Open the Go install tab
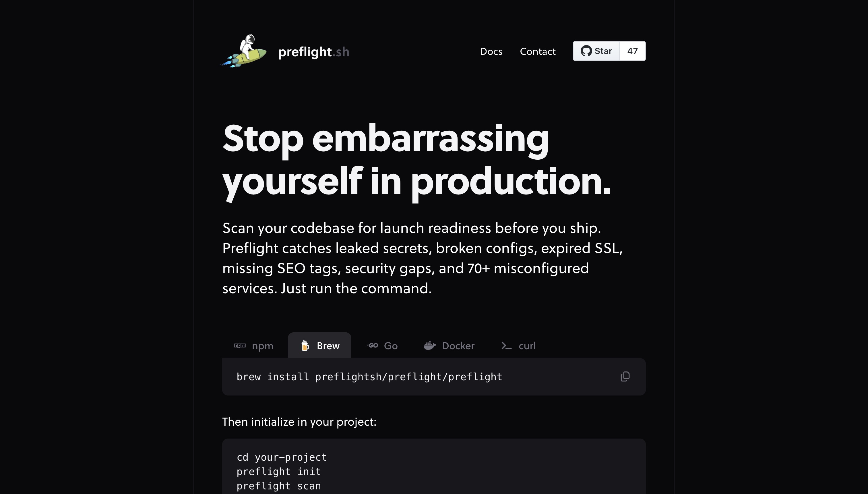This screenshot has height=494, width=868. tap(381, 346)
